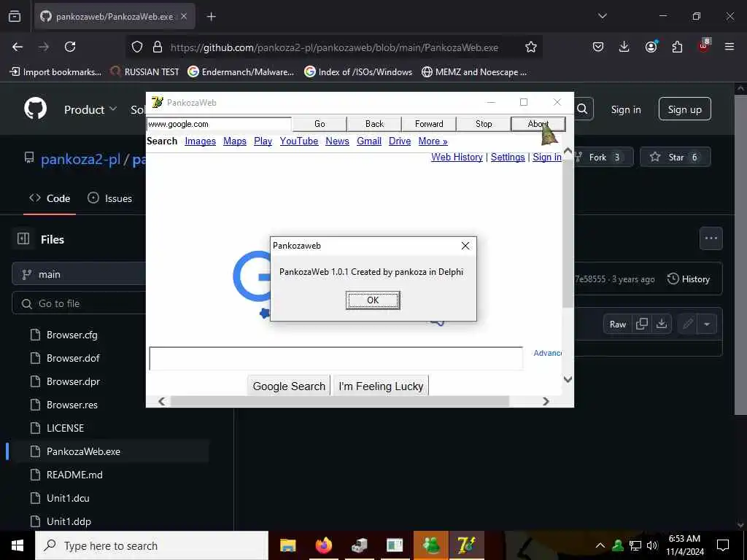Open the Windows Start button
The height and width of the screenshot is (560, 747).
18,545
